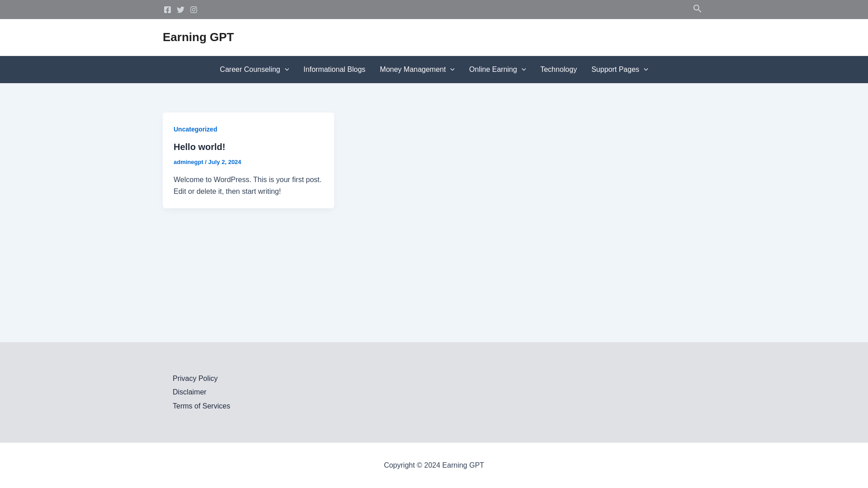
Task: Open the Instagram social icon
Action: click(193, 9)
